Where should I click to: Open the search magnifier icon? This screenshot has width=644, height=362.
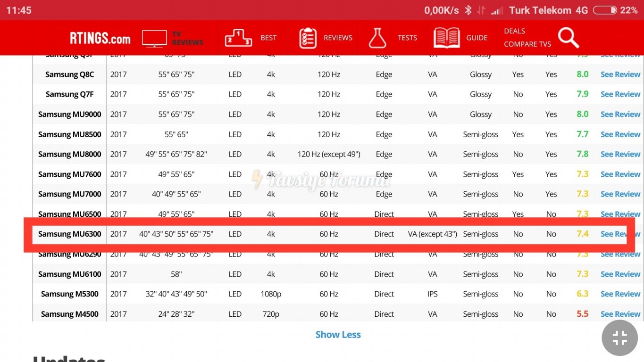tap(569, 38)
